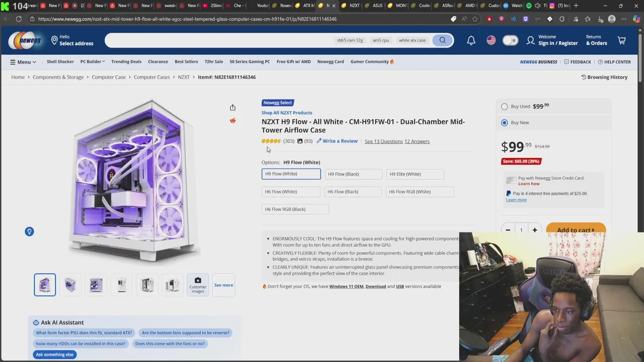
Task: Click the Ask something else button
Action: [55, 354]
